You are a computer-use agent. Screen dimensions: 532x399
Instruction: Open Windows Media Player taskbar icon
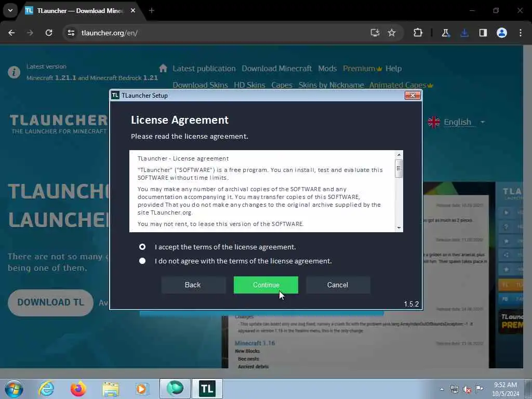click(142, 389)
